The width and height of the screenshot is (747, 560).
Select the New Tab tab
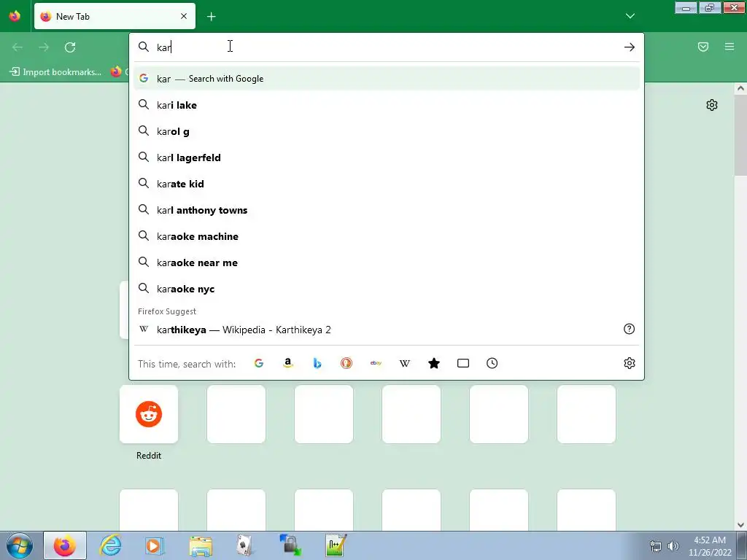[115, 16]
